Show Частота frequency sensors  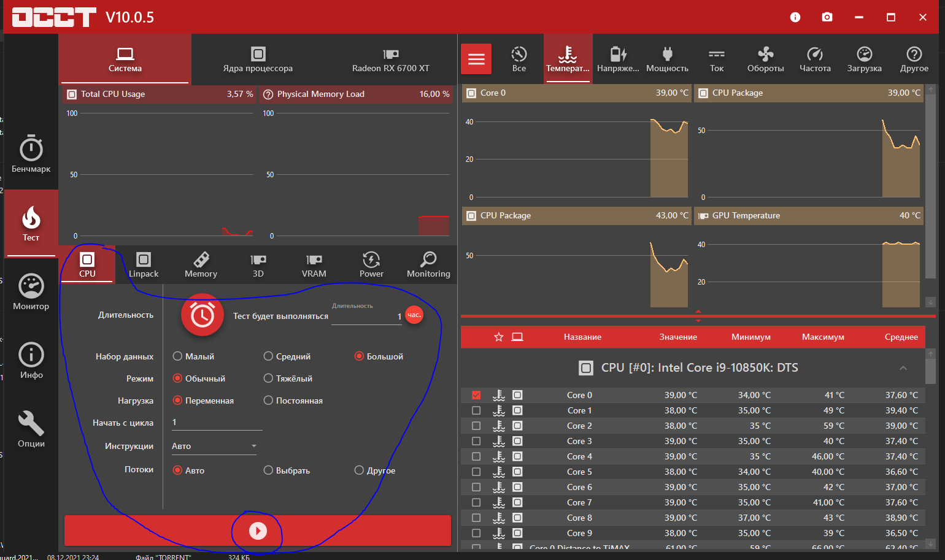[x=815, y=59]
